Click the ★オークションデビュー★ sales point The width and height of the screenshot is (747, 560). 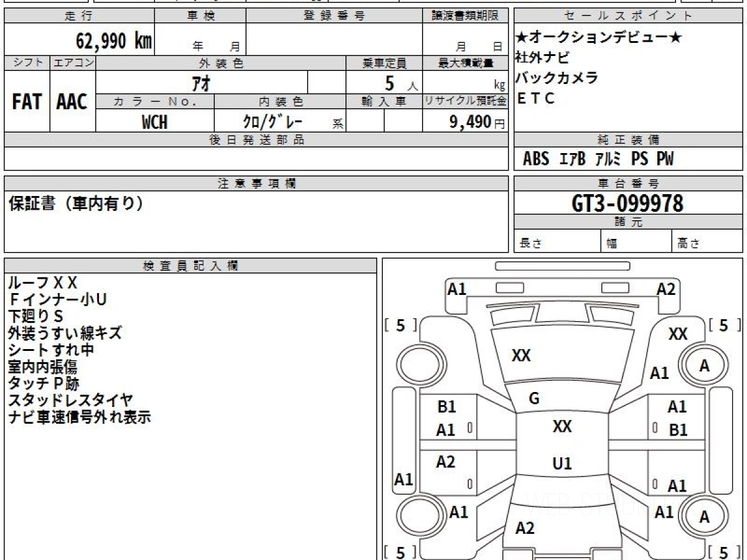tap(599, 37)
